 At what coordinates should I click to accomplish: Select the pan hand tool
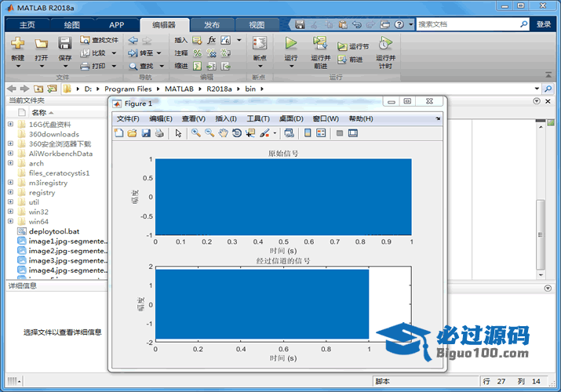(224, 133)
